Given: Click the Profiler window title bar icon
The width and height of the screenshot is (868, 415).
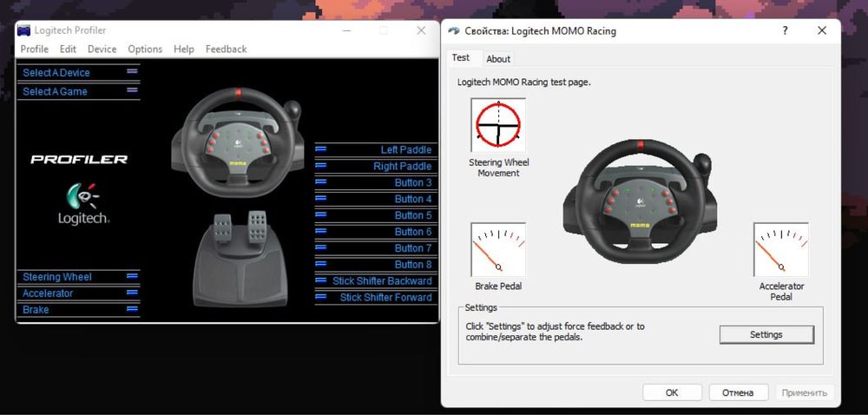Looking at the screenshot, I should tap(23, 30).
